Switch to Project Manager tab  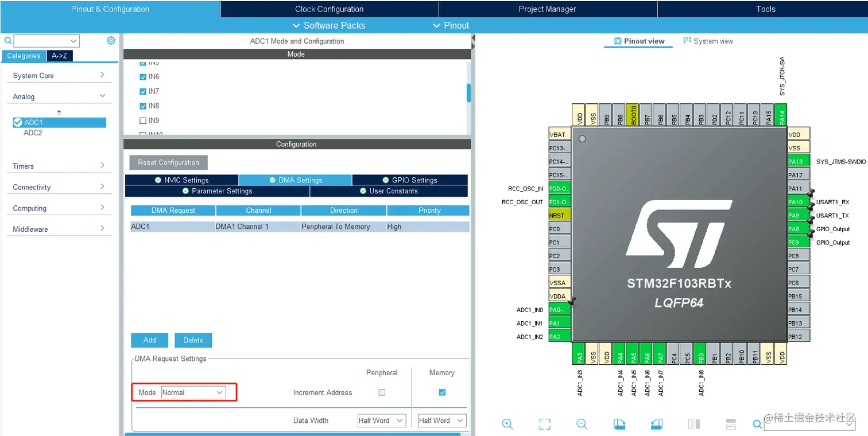pyautogui.click(x=548, y=9)
